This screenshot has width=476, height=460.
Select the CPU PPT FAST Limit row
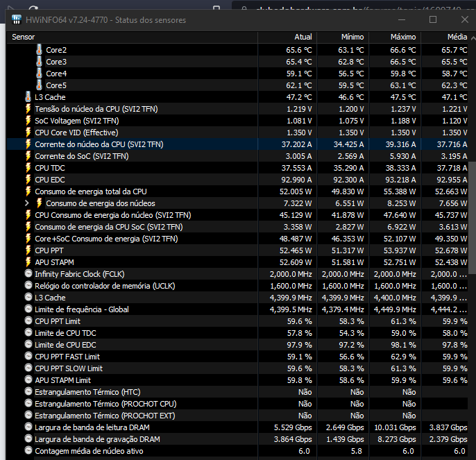(238, 357)
